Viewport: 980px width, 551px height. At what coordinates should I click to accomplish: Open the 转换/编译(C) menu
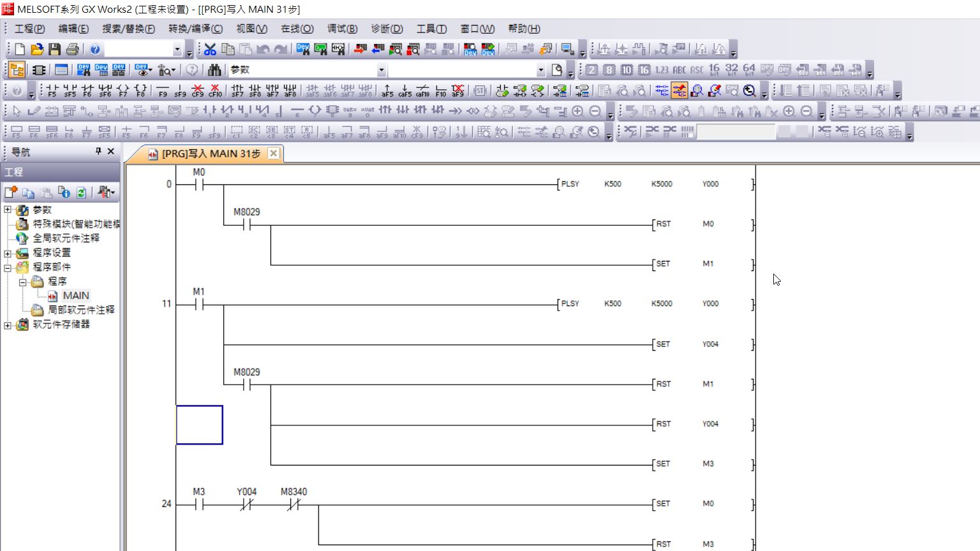click(x=195, y=29)
